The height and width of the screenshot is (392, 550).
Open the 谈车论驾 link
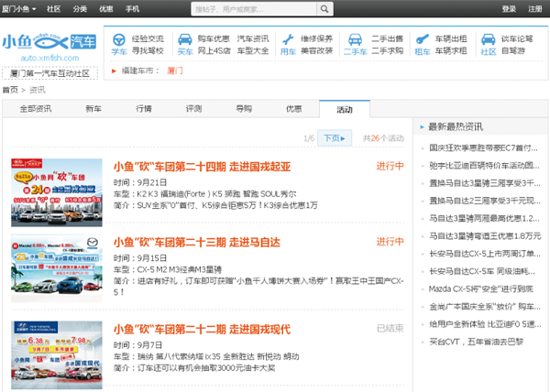pos(517,38)
